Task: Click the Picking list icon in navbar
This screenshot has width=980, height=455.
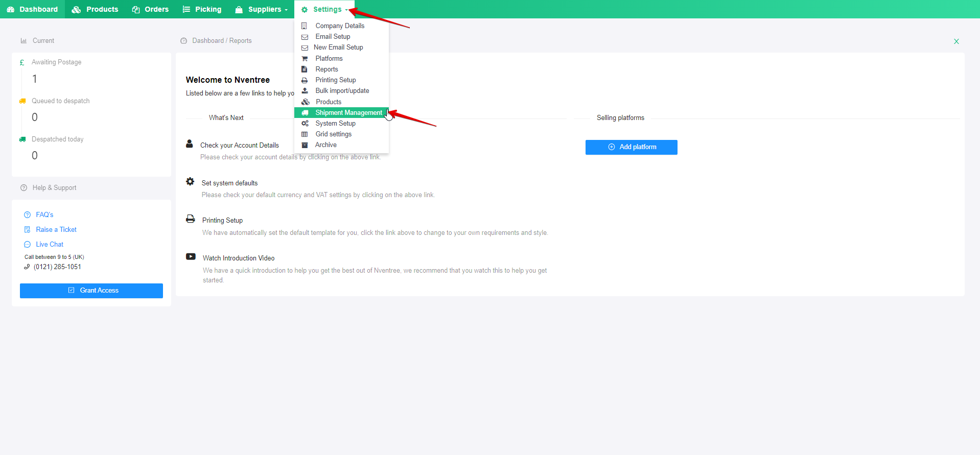Action: pyautogui.click(x=186, y=9)
